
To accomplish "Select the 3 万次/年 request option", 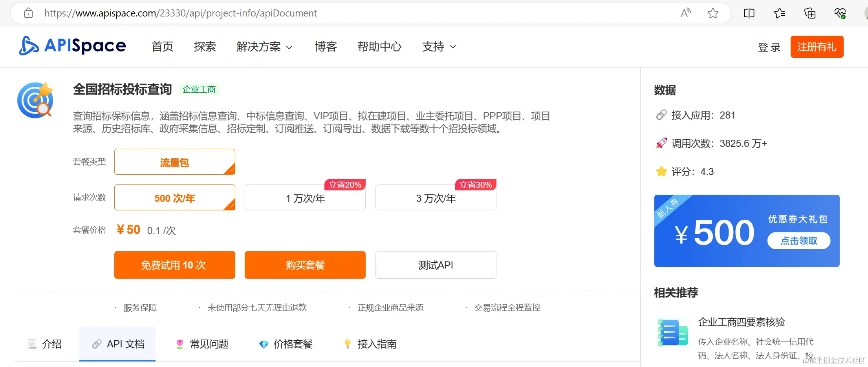I will click(436, 197).
